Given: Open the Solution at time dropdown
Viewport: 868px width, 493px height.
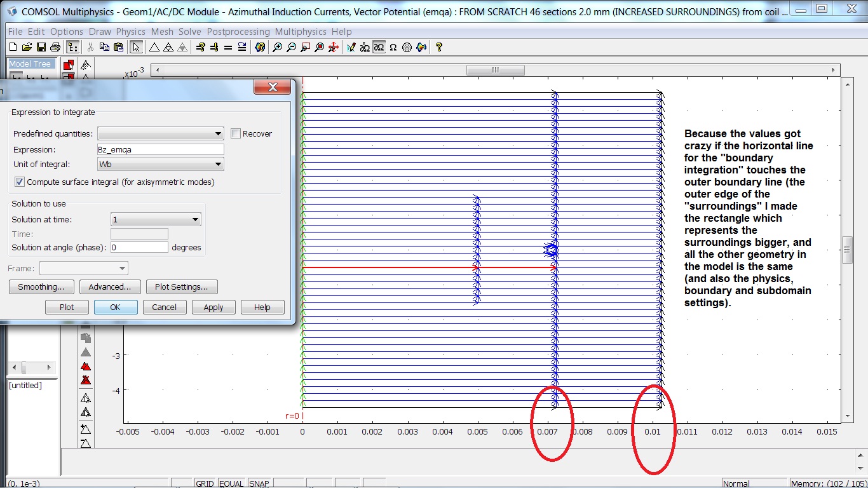Looking at the screenshot, I should point(156,220).
